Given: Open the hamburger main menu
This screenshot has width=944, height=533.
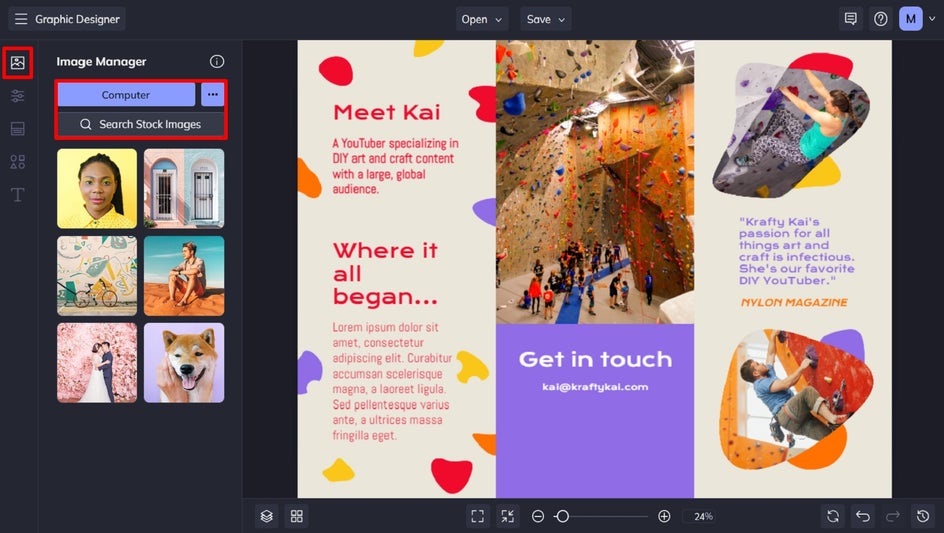Looking at the screenshot, I should [x=21, y=19].
